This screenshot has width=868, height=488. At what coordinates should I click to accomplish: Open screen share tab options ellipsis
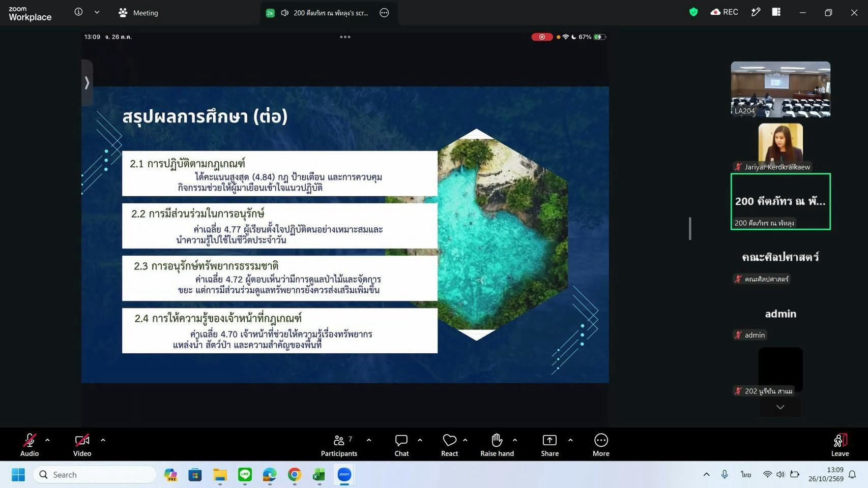point(384,13)
